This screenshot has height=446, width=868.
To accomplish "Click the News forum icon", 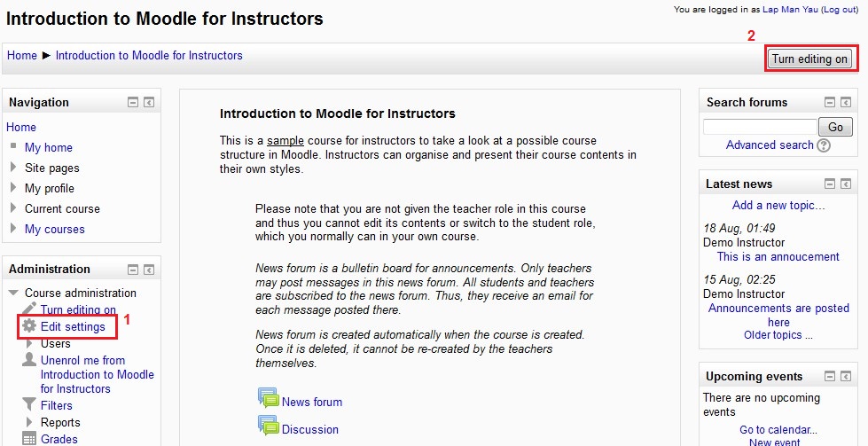I will pyautogui.click(x=267, y=399).
